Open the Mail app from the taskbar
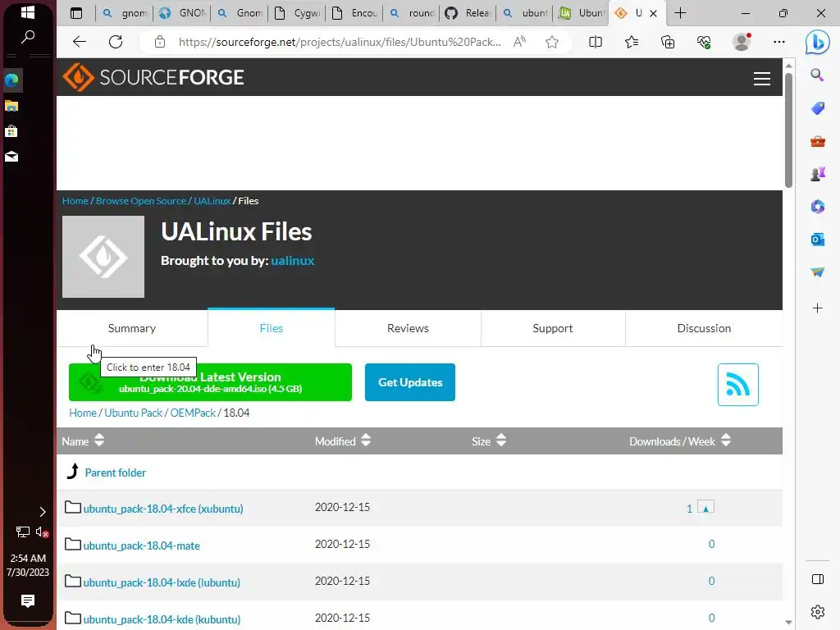 (11, 157)
